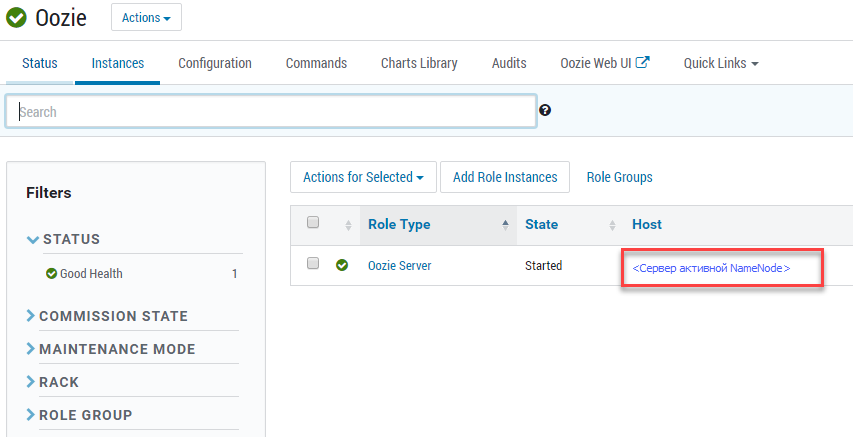This screenshot has width=853, height=437.
Task: Check the select-all checkbox in table header
Action: 313,223
